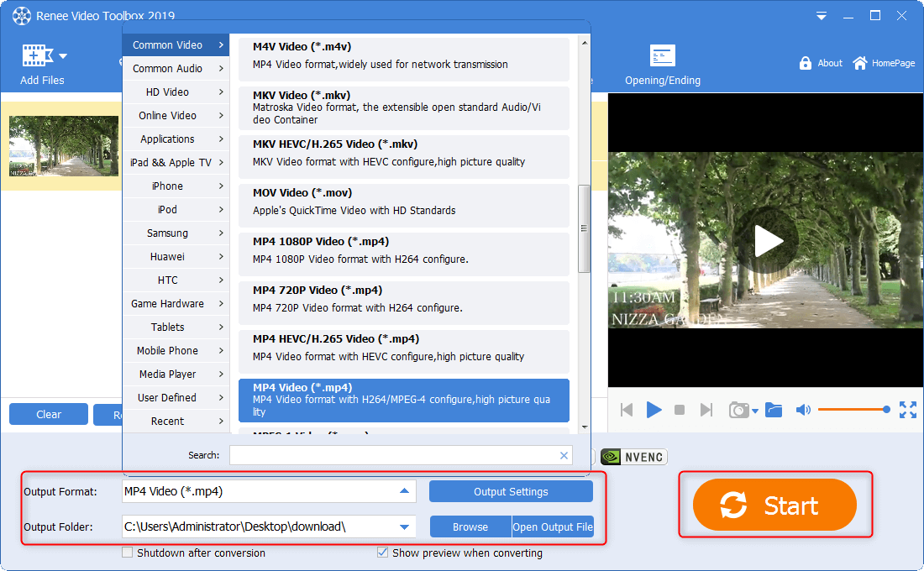Image resolution: width=924 pixels, height=571 pixels.
Task: Choose MKV HEVC/H.265 Video format
Action: coord(404,157)
